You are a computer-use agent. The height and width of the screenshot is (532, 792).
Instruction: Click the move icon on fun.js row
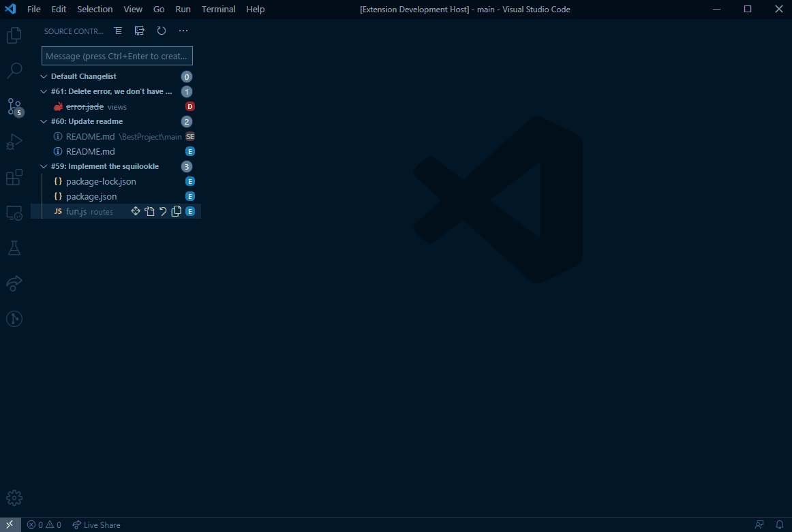point(136,211)
